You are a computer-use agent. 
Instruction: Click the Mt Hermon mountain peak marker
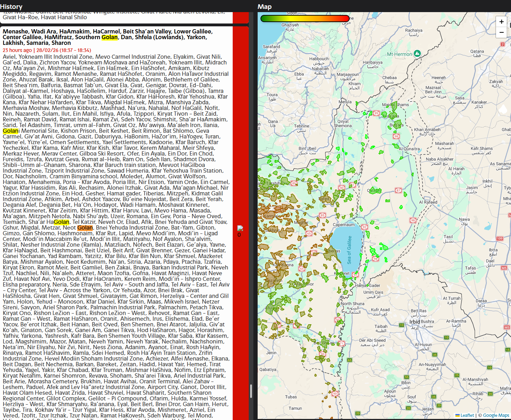417,54
